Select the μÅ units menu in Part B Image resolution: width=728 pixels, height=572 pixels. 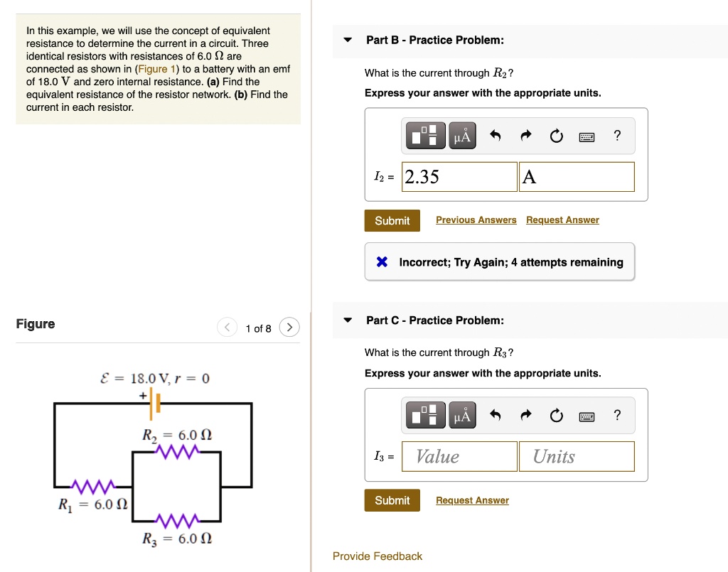tap(462, 135)
